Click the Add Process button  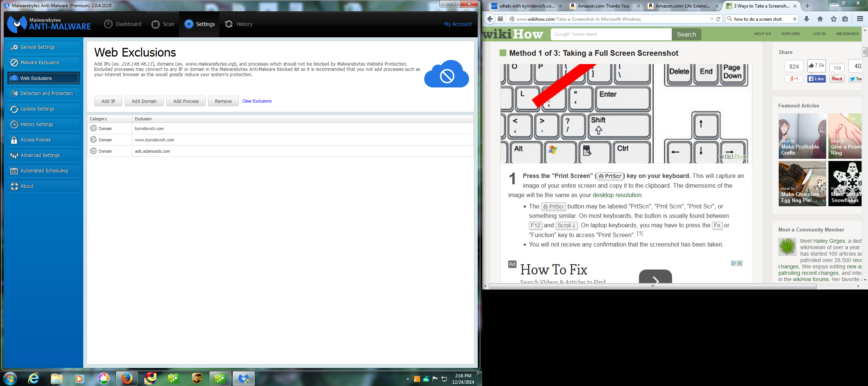click(x=186, y=101)
